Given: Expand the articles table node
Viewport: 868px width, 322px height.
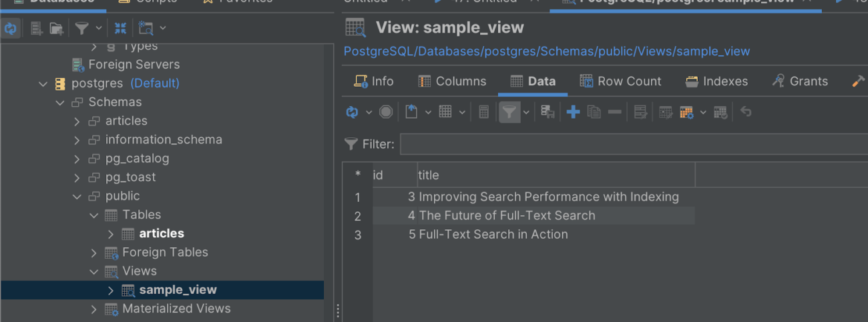Looking at the screenshot, I should 111,234.
